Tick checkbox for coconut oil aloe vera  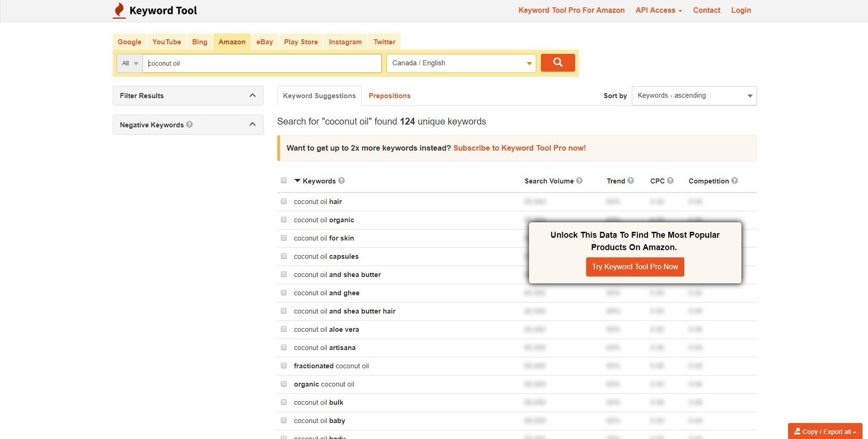click(x=284, y=329)
